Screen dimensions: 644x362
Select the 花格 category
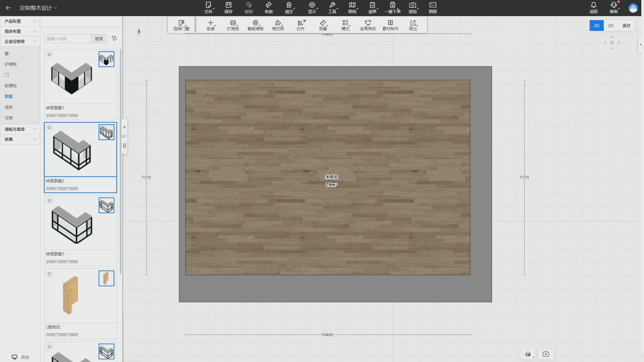pyautogui.click(x=9, y=118)
